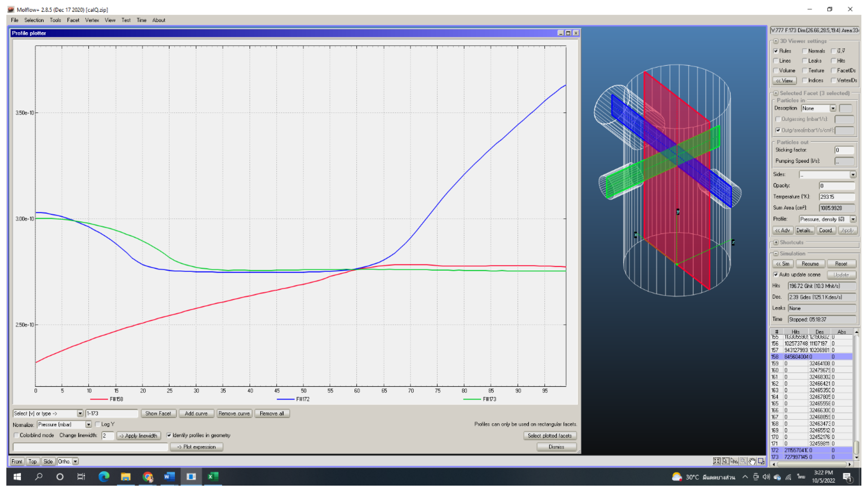This screenshot has height=492, width=868.
Task: Collapse the 3D Viewer settings section
Action: (776, 41)
